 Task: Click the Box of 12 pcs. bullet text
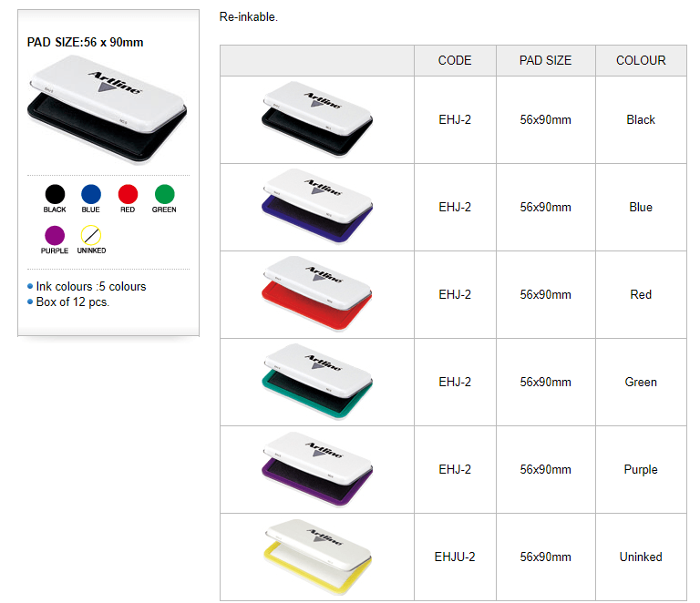pyautogui.click(x=72, y=301)
